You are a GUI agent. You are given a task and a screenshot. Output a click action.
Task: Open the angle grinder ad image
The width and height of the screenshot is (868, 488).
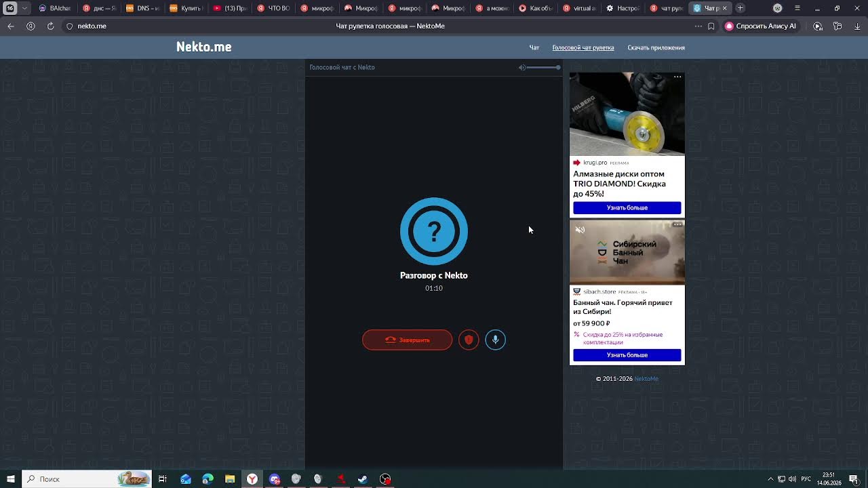tap(627, 114)
